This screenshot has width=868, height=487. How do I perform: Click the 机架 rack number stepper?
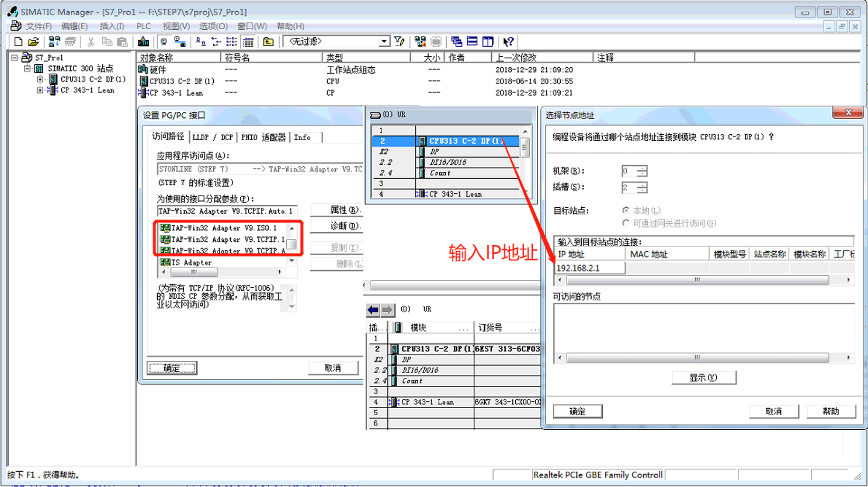coord(641,171)
